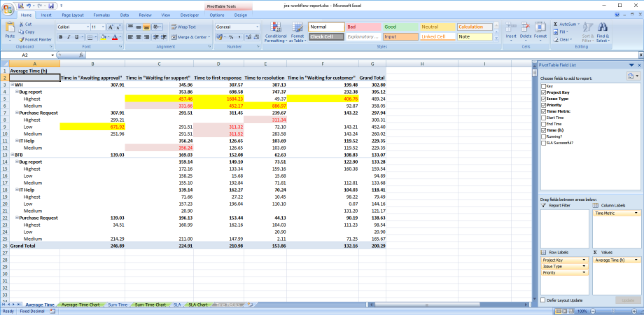The height and width of the screenshot is (315, 644).
Task: Enable Defer Layout Update checkbox
Action: (x=544, y=300)
